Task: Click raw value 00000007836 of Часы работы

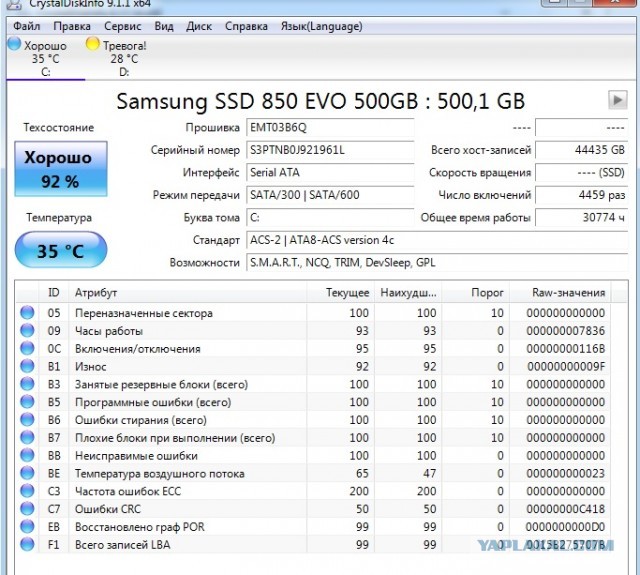Action: point(565,331)
